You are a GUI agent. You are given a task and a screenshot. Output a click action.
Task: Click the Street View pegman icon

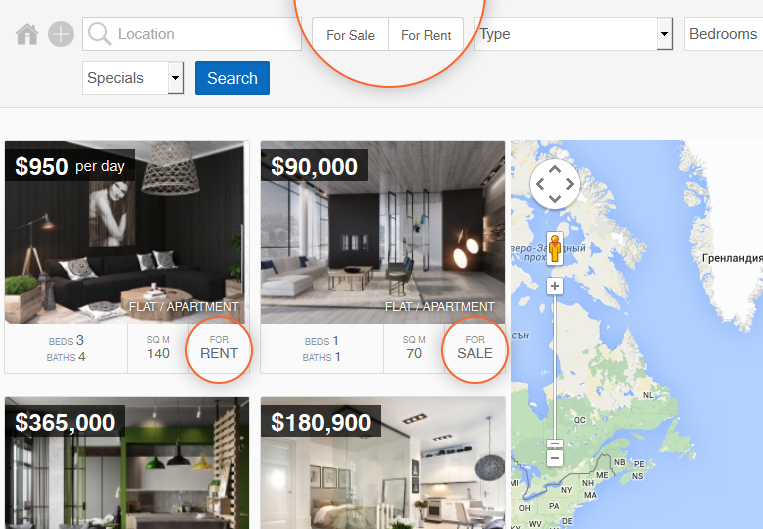[555, 249]
